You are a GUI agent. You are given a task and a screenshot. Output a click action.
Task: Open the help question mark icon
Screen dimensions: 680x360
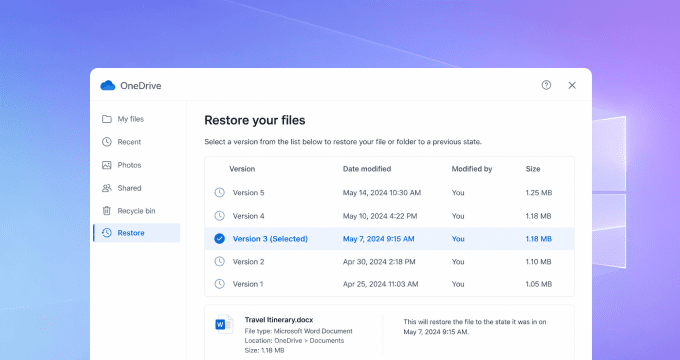tap(546, 85)
